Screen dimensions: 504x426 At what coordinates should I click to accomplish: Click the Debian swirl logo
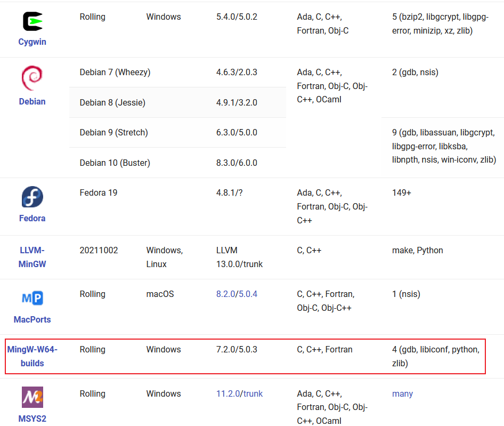point(32,78)
